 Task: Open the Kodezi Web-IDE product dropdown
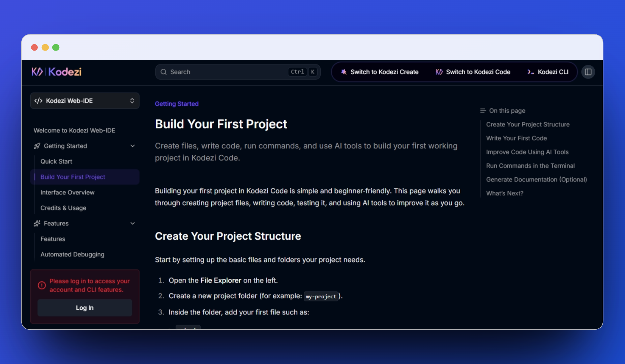click(85, 101)
